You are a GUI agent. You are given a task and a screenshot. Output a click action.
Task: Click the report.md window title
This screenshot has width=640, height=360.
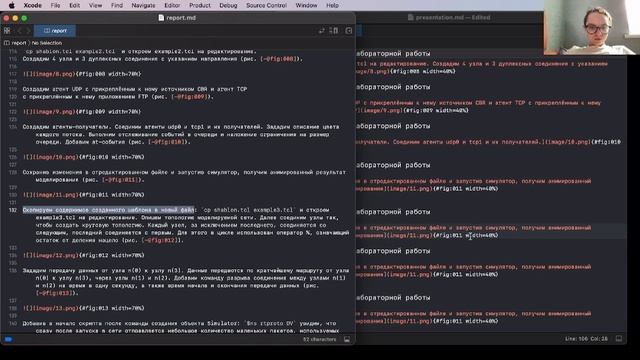pyautogui.click(x=181, y=18)
